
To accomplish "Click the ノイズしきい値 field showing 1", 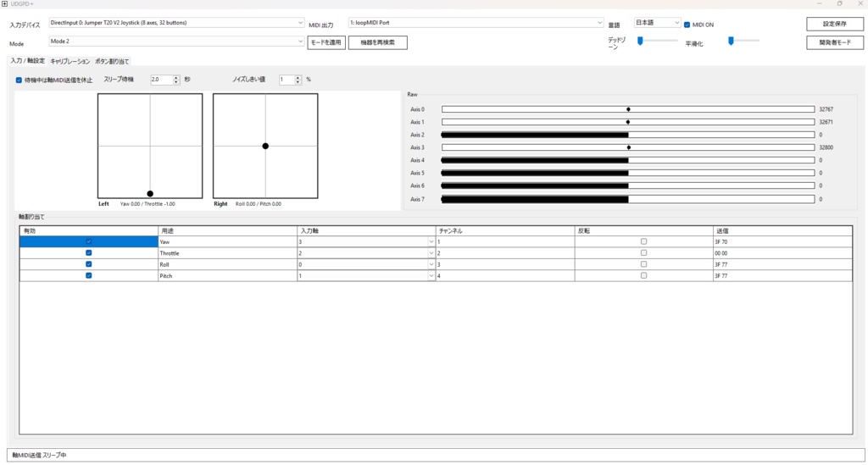I will point(287,80).
